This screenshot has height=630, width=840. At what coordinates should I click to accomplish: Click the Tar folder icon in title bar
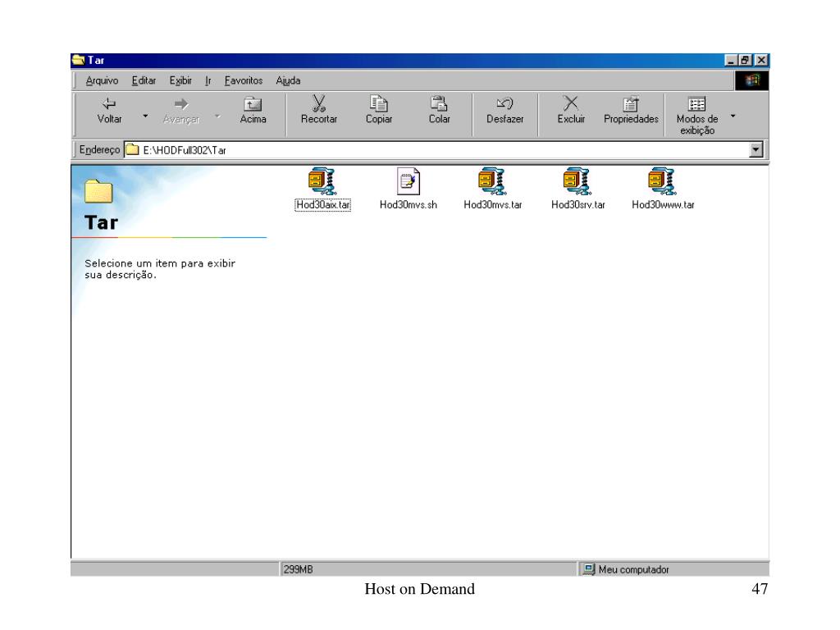[79, 60]
